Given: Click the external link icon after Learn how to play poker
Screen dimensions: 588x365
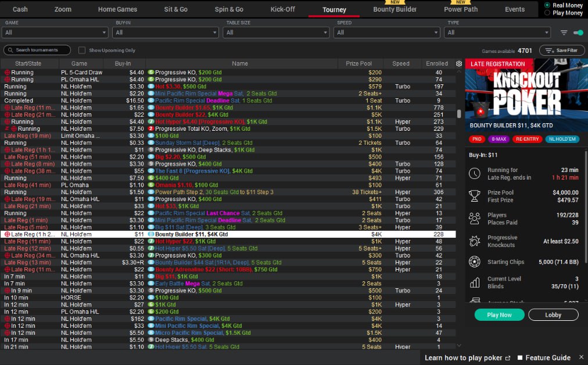Looking at the screenshot, I should 508,358.
